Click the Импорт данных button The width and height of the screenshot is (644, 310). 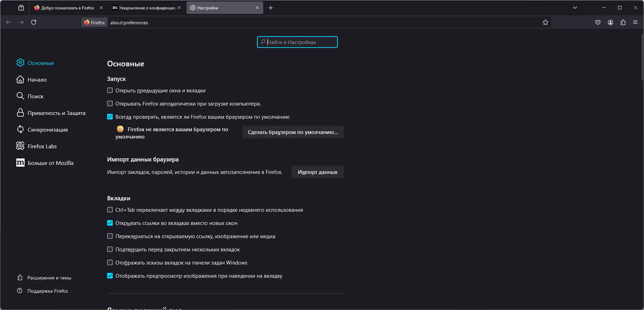coord(317,172)
